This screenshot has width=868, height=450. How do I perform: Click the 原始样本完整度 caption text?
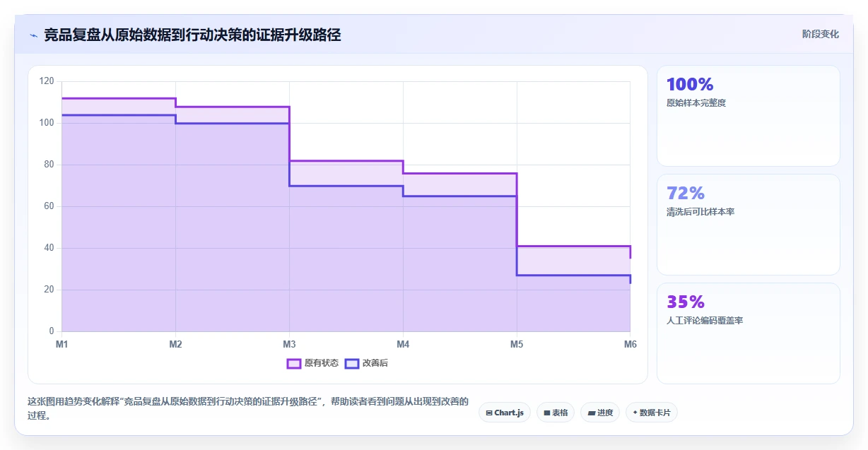point(696,103)
